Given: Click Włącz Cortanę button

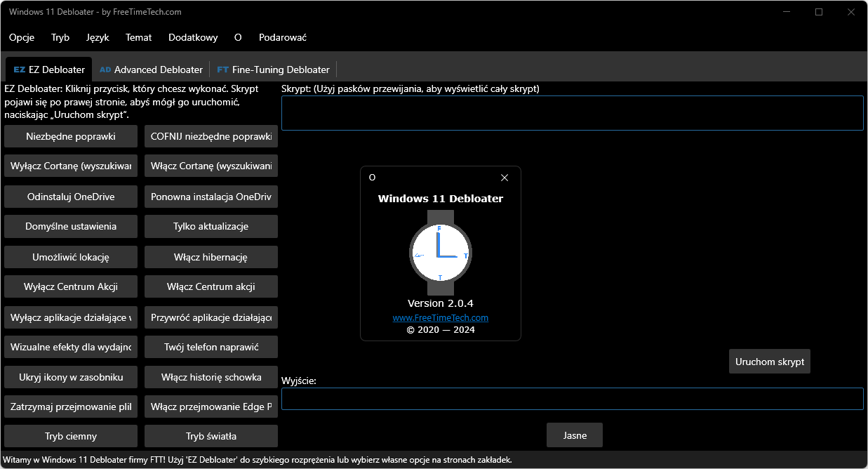Looking at the screenshot, I should pyautogui.click(x=211, y=166).
